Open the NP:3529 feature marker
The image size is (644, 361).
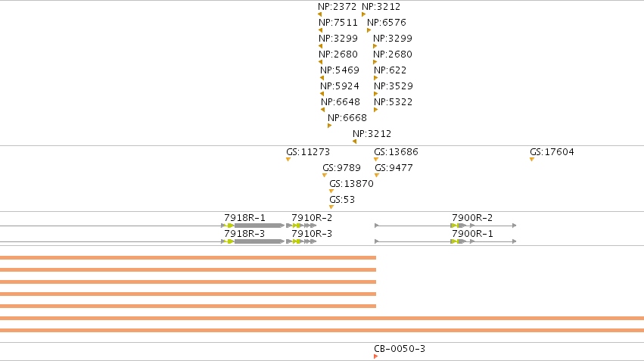pyautogui.click(x=376, y=94)
